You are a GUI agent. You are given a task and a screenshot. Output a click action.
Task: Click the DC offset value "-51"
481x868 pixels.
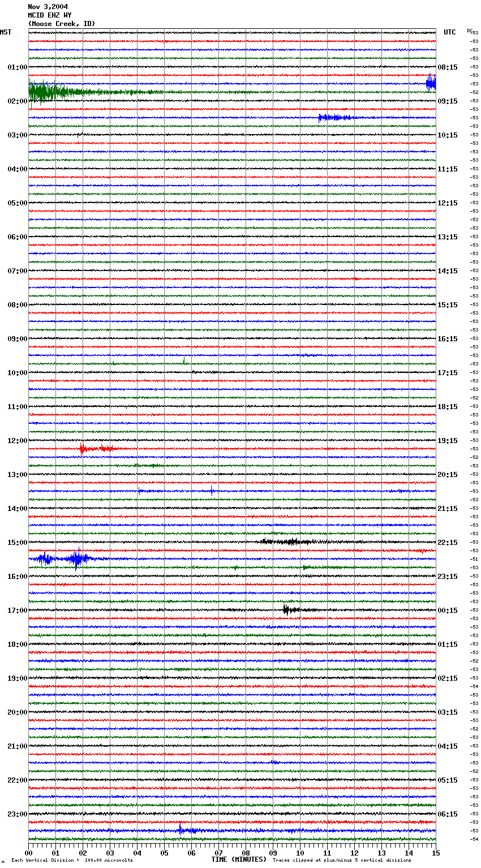tap(474, 559)
